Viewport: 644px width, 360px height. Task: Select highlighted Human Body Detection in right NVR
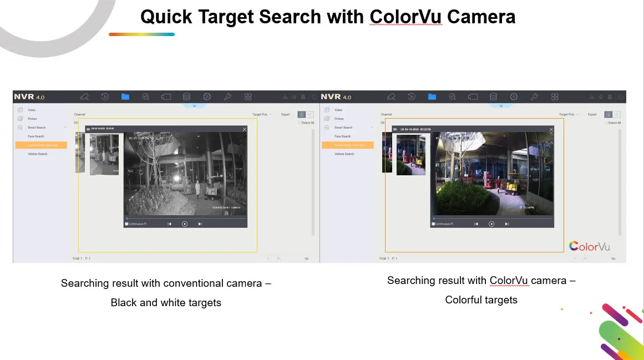pyautogui.click(x=348, y=145)
